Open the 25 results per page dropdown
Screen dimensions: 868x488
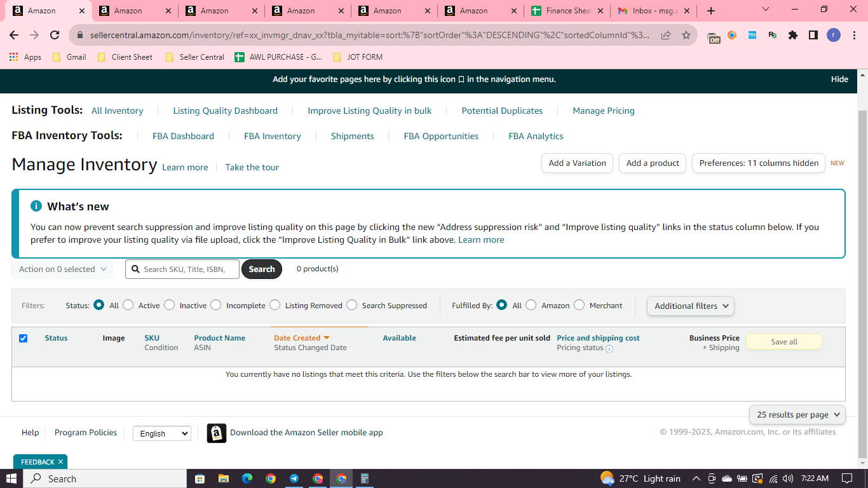(797, 415)
